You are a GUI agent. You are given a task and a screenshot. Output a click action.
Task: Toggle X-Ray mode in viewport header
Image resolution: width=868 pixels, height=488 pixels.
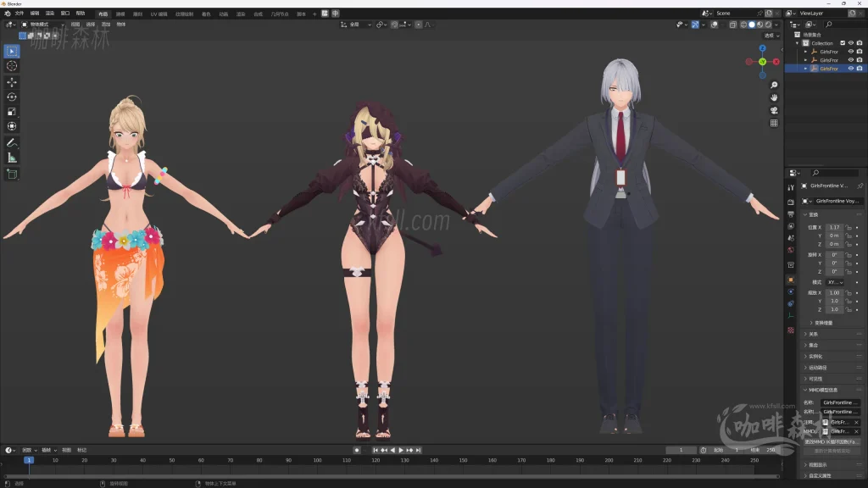(732, 25)
